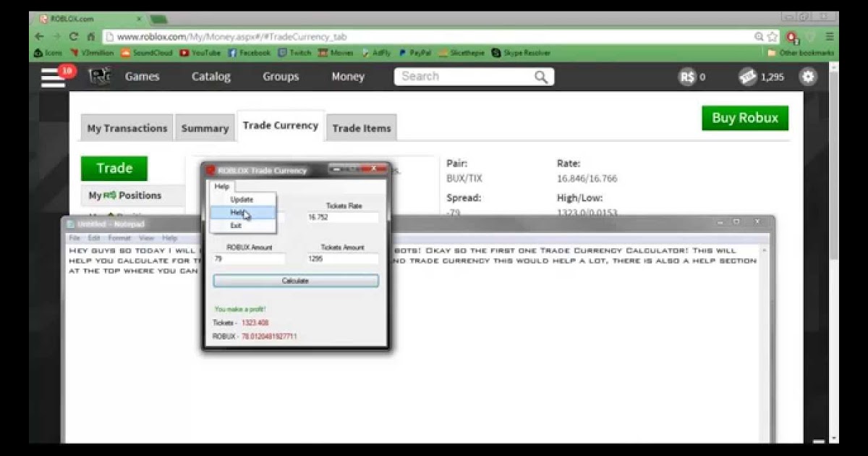Open the PayPal bookmark
868x456 pixels.
(414, 53)
